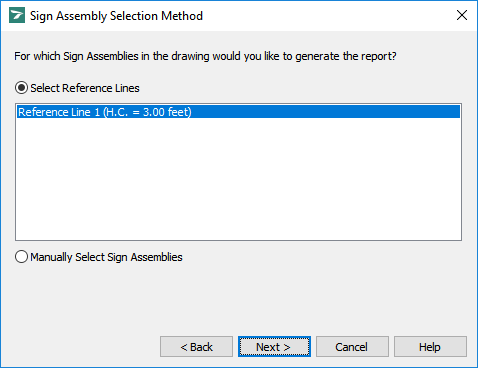
Task: Click the filled dot of the selected radio
Action: tap(21, 88)
